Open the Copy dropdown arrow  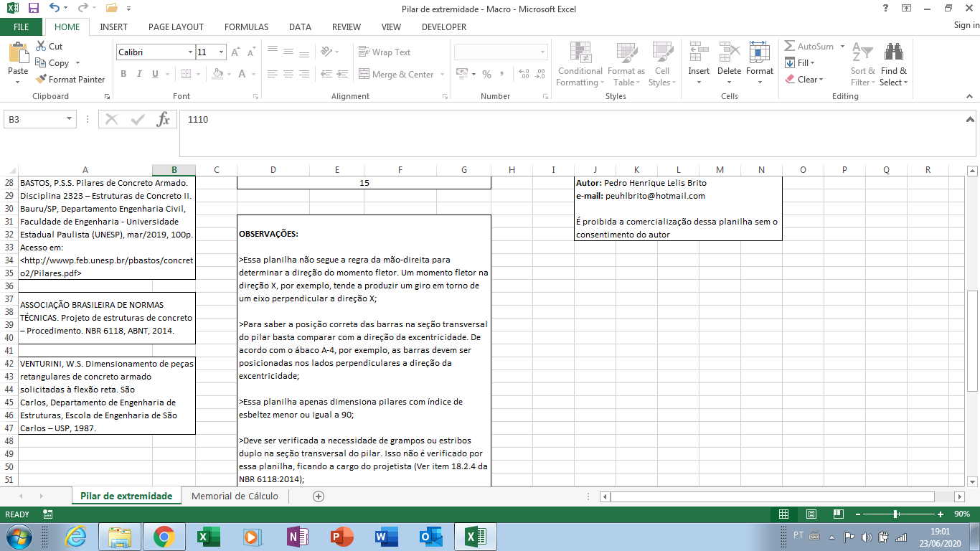tap(77, 63)
